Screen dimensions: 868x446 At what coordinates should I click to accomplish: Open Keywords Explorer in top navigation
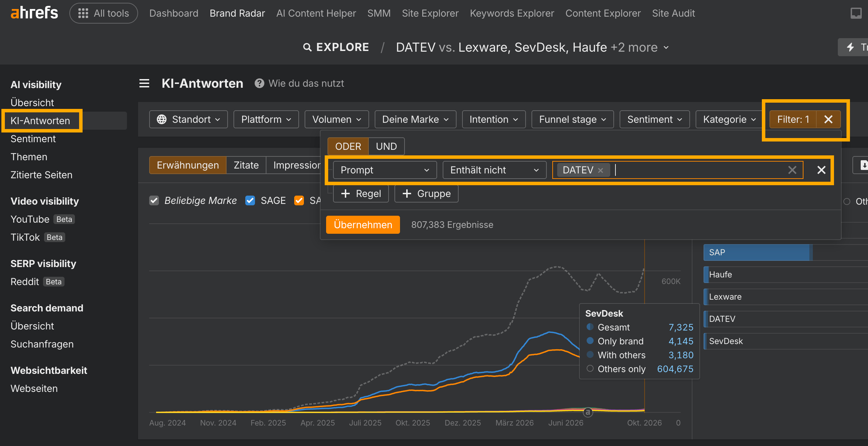tap(512, 13)
